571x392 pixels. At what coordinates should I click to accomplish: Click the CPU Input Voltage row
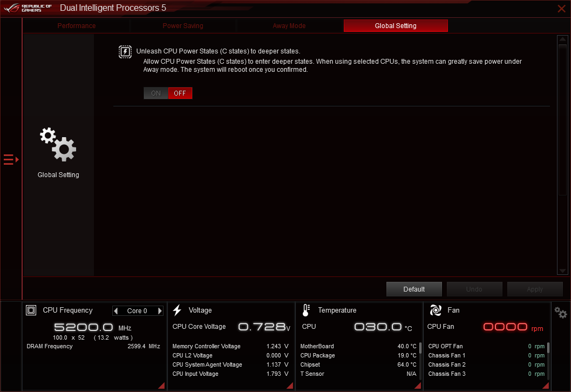(x=230, y=374)
